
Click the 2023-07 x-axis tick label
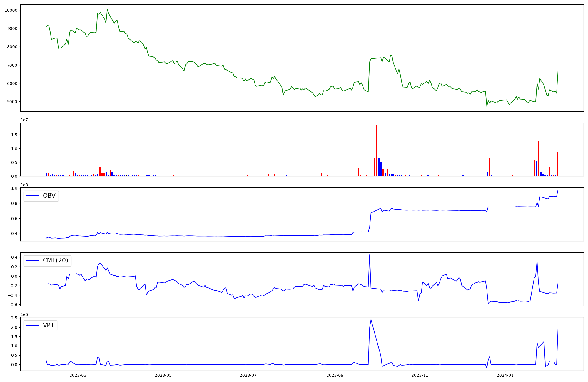(x=248, y=375)
